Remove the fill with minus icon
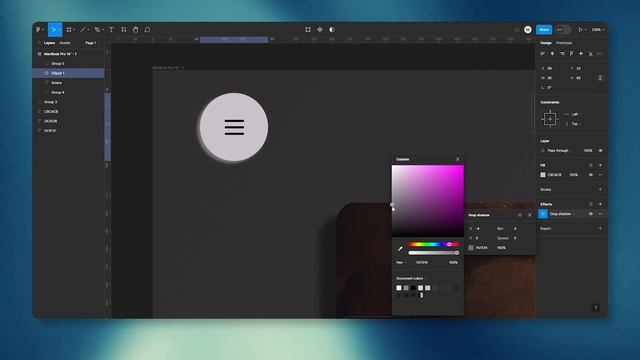The height and width of the screenshot is (360, 640). coord(600,175)
